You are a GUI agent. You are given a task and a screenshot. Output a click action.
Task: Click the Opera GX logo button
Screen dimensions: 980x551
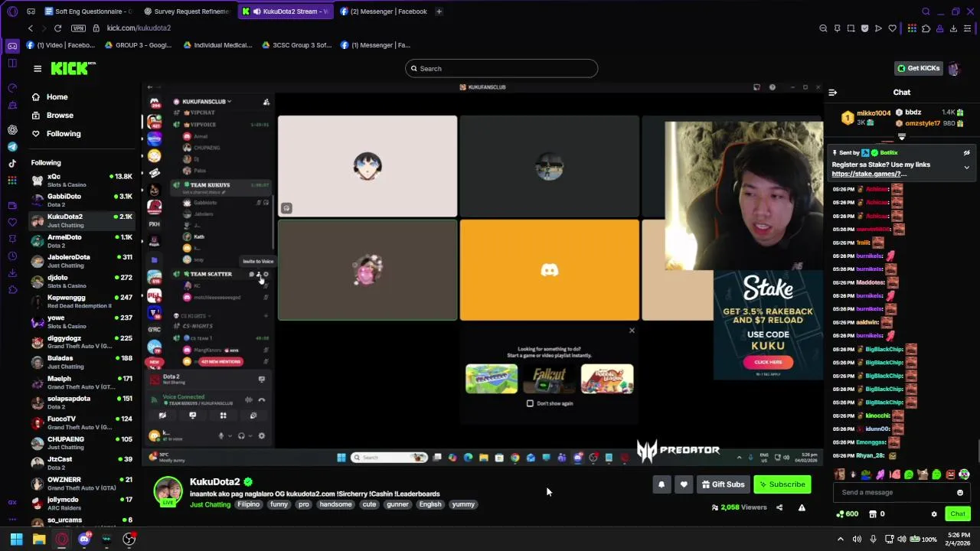click(12, 11)
